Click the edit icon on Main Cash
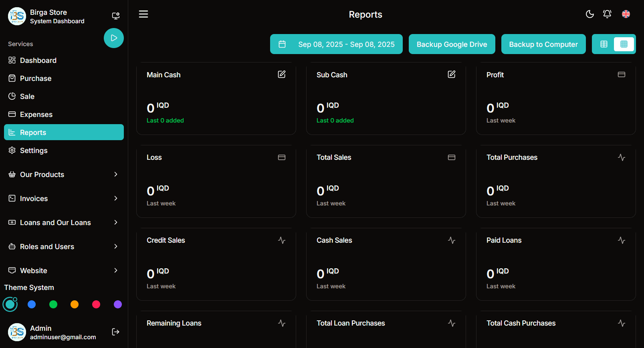 pyautogui.click(x=282, y=74)
